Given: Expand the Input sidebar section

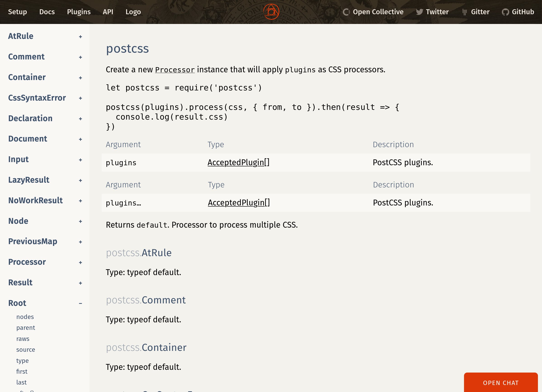Looking at the screenshot, I should pyautogui.click(x=80, y=160).
